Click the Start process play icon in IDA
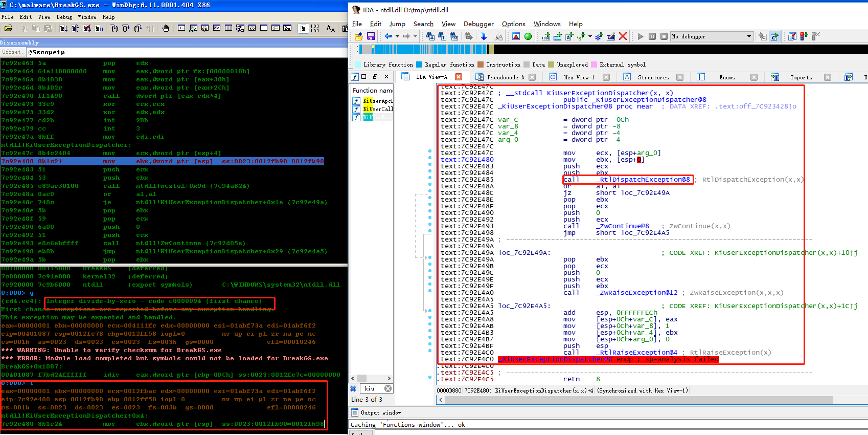Screen dimensions: 868x435 640,36
